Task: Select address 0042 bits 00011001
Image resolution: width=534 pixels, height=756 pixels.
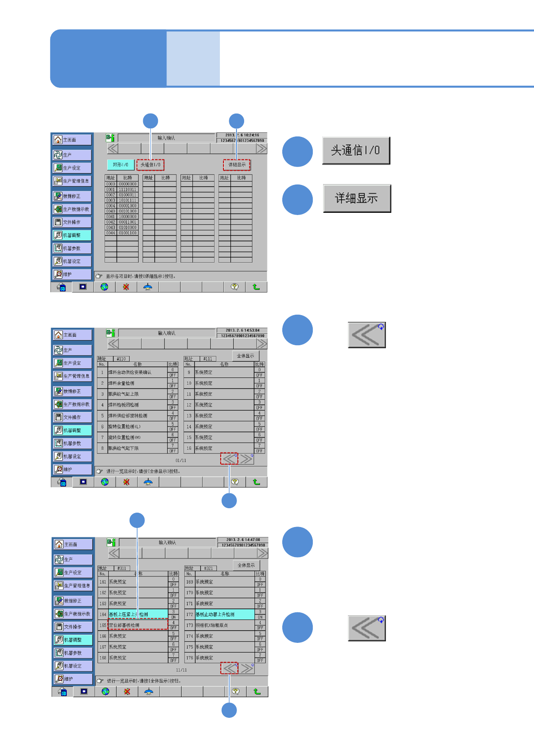Action: (x=121, y=222)
